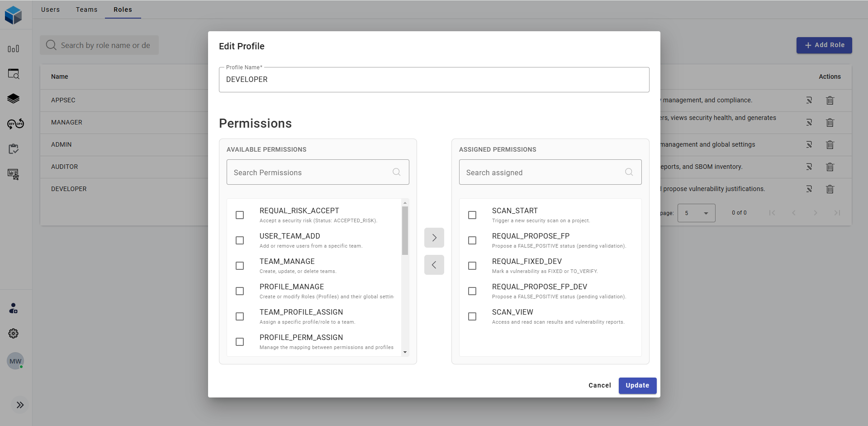The height and width of the screenshot is (426, 868).
Task: Click the settings gear in sidebar
Action: click(x=14, y=334)
